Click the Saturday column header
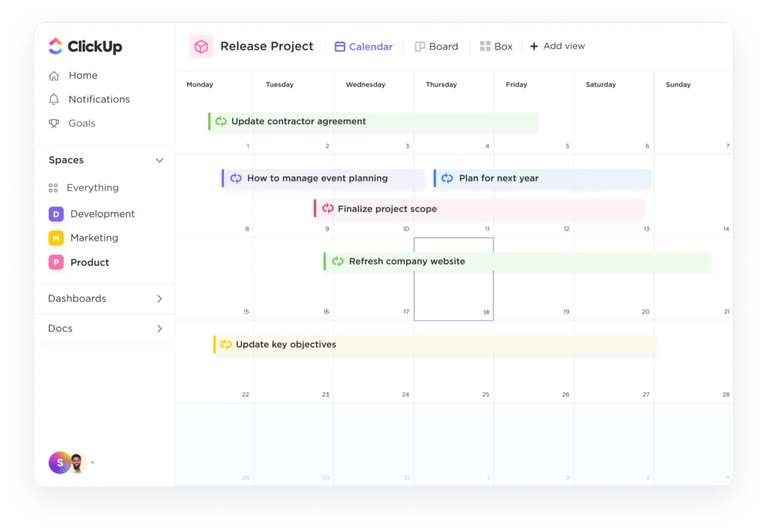 [601, 84]
